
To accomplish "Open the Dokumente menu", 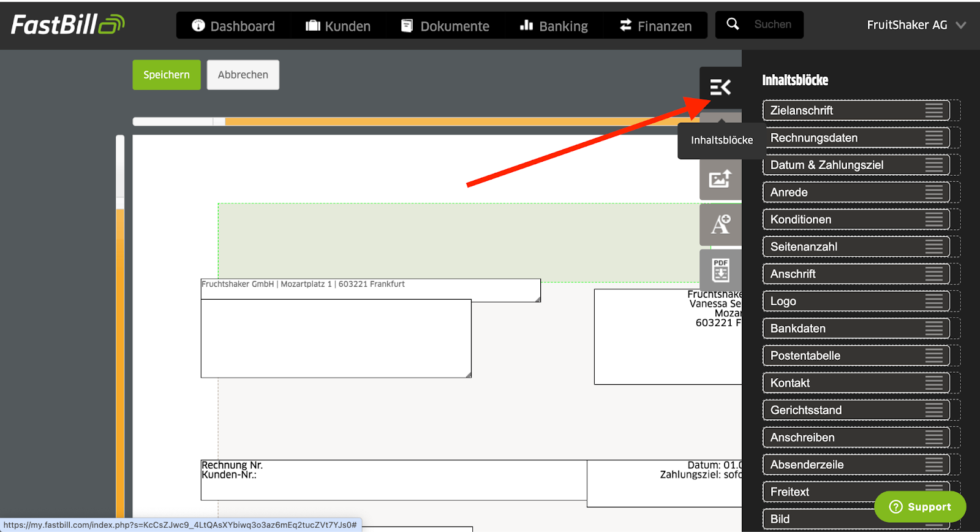I will click(445, 26).
